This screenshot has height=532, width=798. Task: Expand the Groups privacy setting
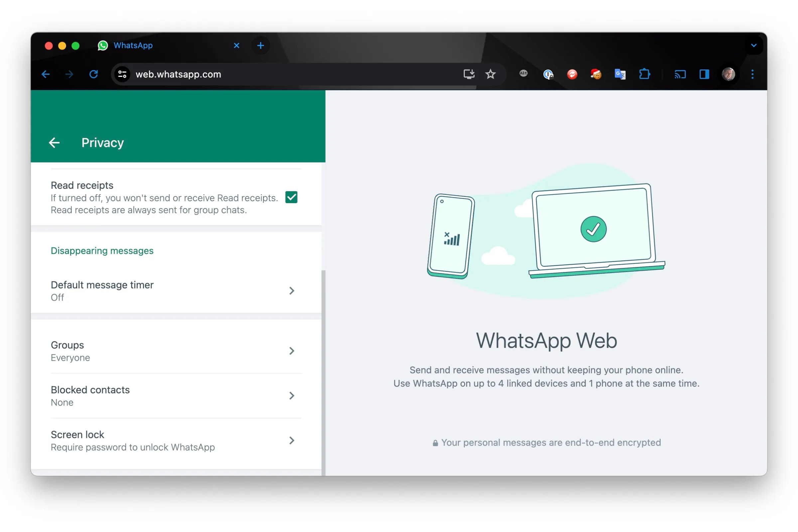click(x=172, y=350)
